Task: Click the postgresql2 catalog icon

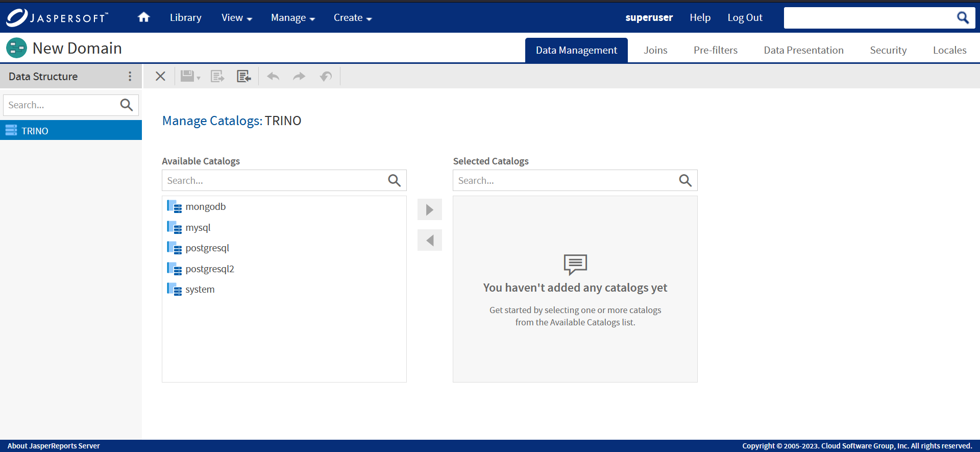Action: click(x=174, y=269)
